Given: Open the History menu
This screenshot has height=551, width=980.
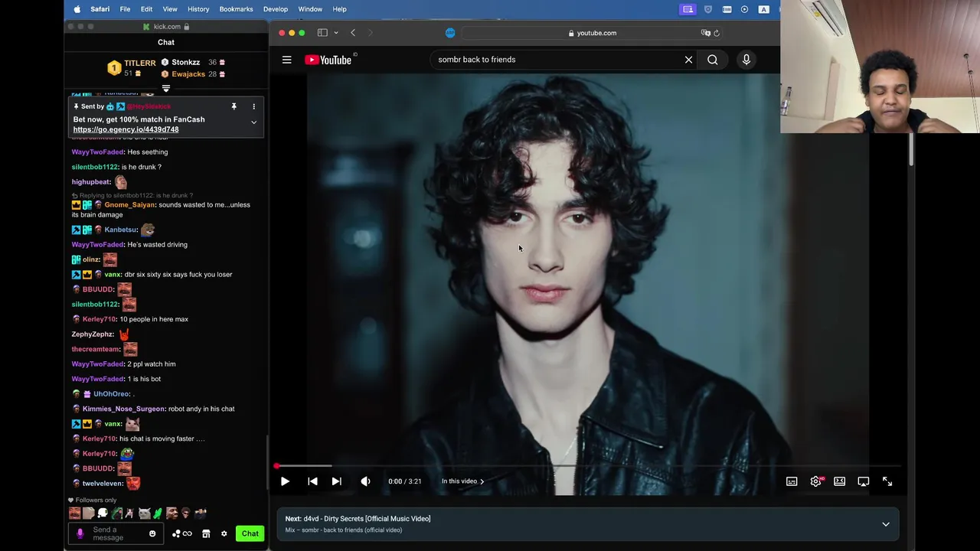Looking at the screenshot, I should (198, 9).
